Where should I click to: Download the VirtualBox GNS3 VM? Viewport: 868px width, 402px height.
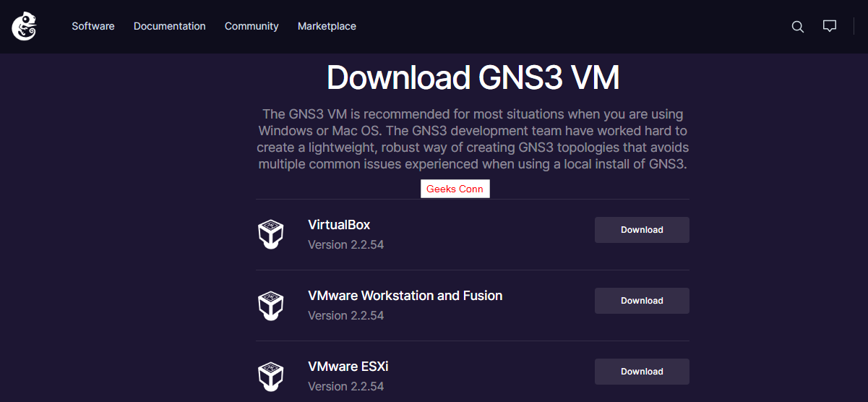pyautogui.click(x=642, y=230)
